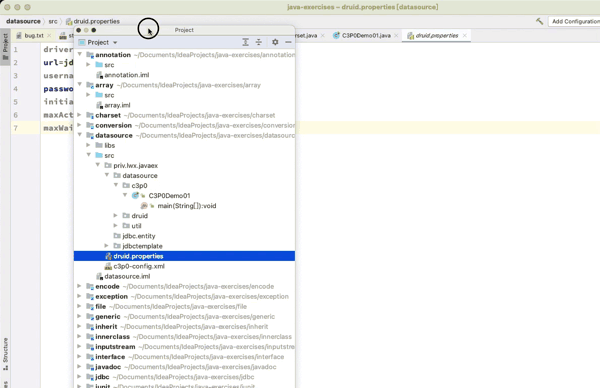Expand the libs folder
Image resolution: width=600 pixels, height=388 pixels.
tap(88, 145)
